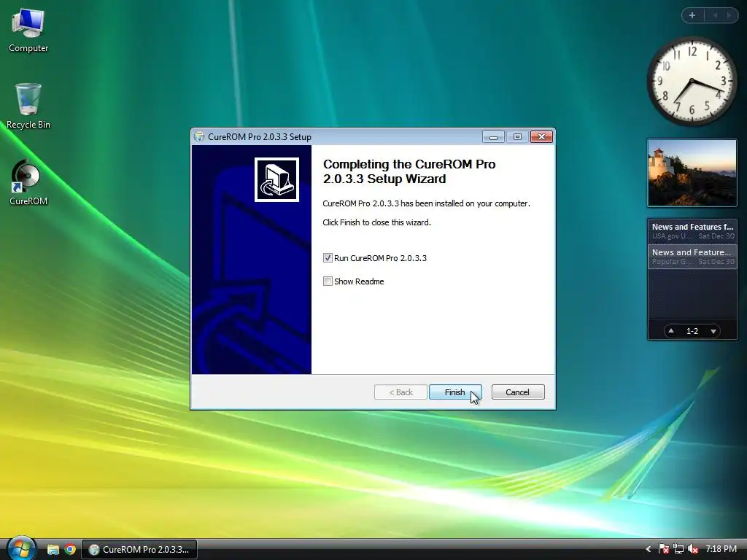Viewport: 747px width, 560px height.
Task: Close the CureROM setup window
Action: click(542, 137)
